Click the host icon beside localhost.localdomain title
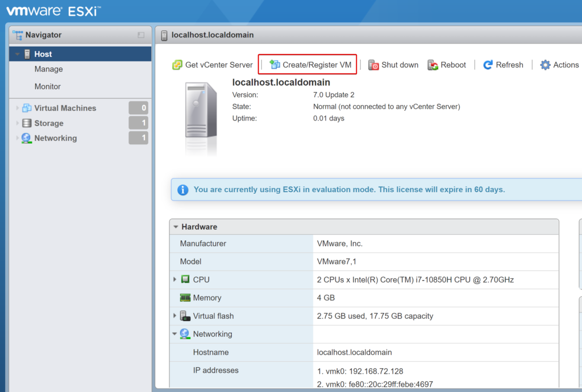The width and height of the screenshot is (582, 392). click(x=164, y=35)
